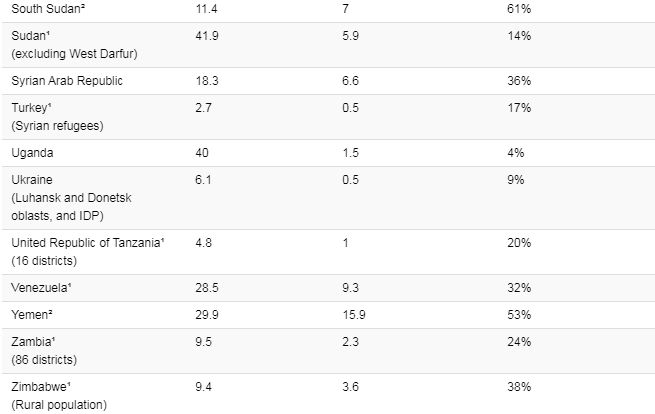Click the Uganda country cell
Screen dimensions: 655x414
click(32, 153)
